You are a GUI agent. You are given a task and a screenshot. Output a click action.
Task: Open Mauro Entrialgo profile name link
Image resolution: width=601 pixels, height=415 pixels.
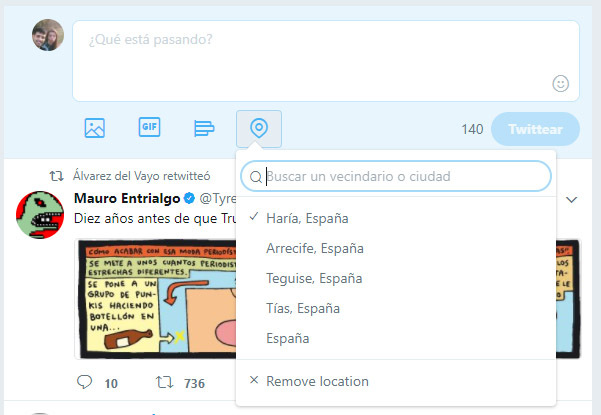tap(127, 198)
